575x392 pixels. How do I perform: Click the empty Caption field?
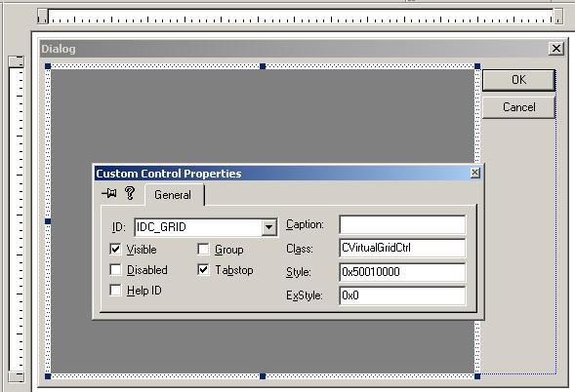tap(402, 224)
